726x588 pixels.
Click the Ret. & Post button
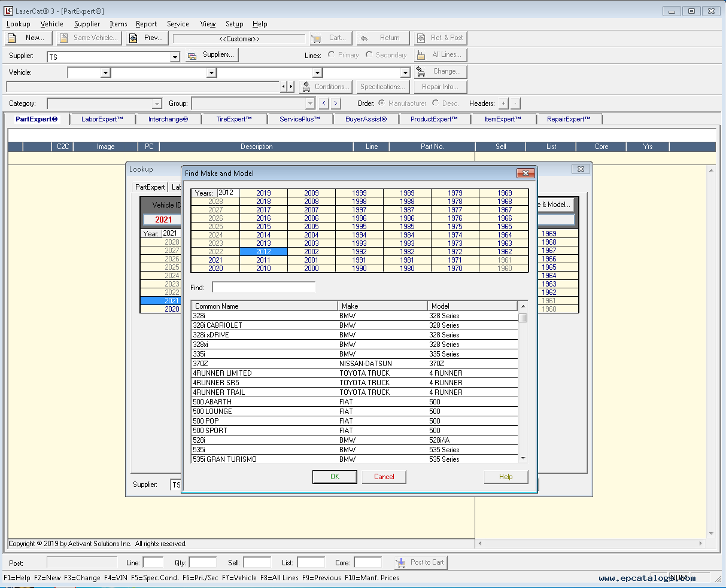[x=441, y=38]
